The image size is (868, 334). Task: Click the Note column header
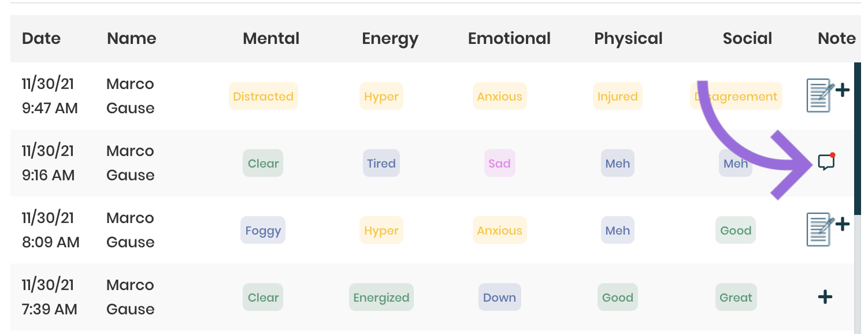[837, 39]
